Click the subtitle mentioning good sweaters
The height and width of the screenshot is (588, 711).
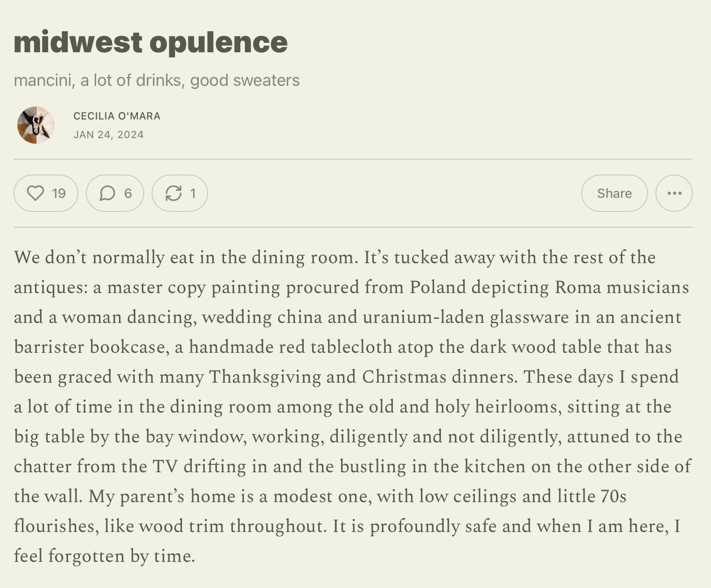157,80
